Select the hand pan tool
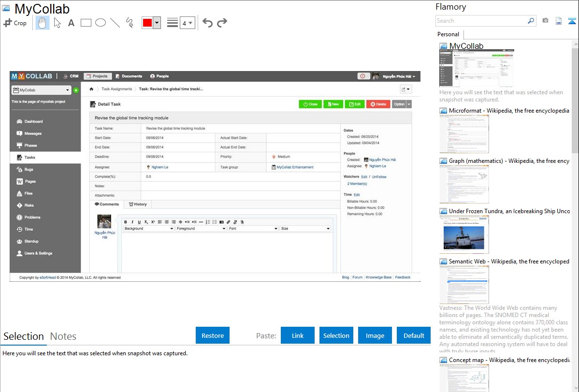The height and width of the screenshot is (392, 579). click(42, 23)
